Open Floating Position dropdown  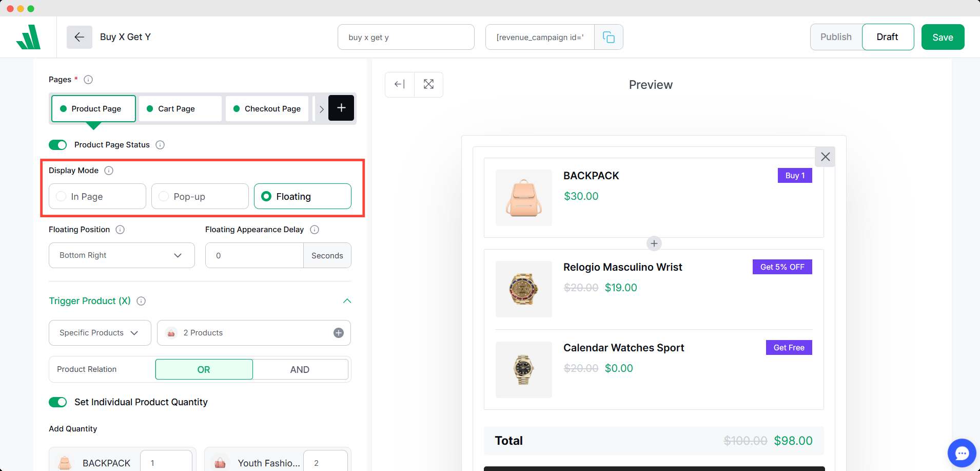122,255
